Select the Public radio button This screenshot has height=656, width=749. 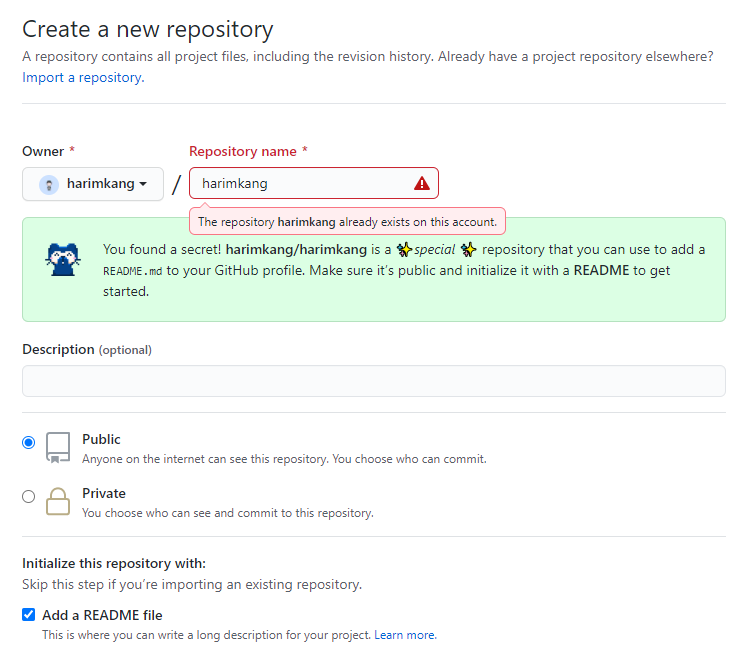click(x=29, y=442)
